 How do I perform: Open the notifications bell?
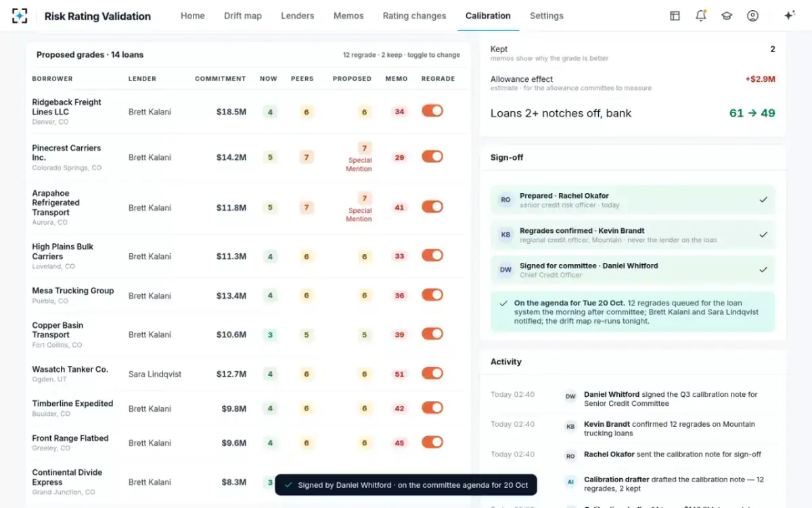point(701,16)
